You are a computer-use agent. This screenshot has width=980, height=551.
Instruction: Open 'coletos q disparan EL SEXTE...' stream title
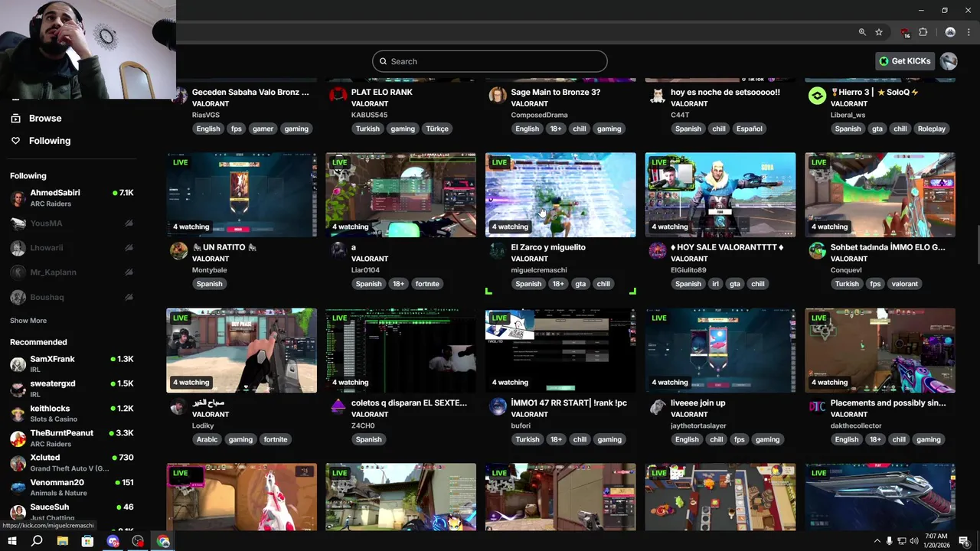click(409, 403)
